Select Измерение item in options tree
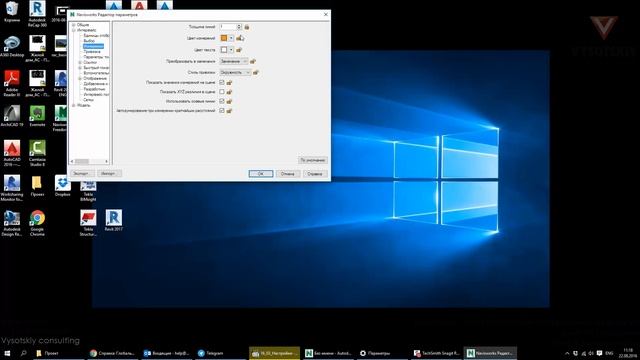Screen dimensions: 640x360 [x=93, y=47]
